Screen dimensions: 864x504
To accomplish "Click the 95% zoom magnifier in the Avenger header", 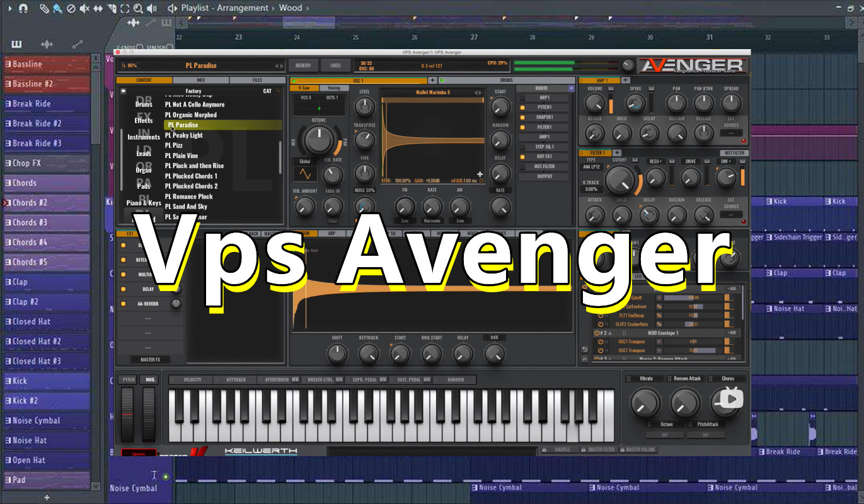I will click(123, 66).
